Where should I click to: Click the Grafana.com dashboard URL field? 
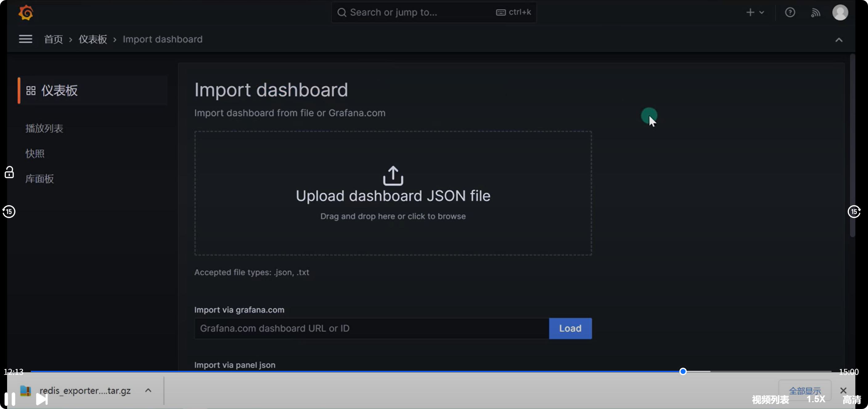pyautogui.click(x=371, y=328)
